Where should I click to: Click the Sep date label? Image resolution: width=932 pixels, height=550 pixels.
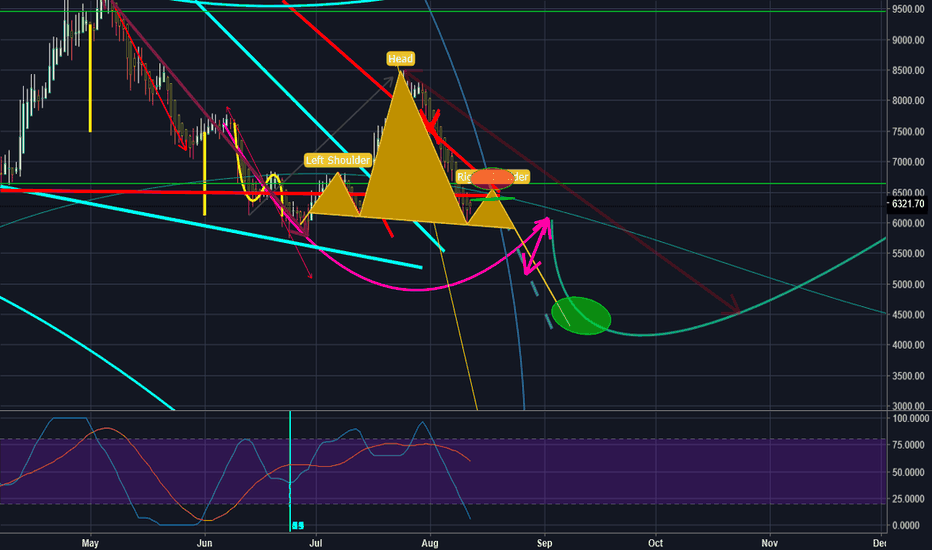coord(544,543)
